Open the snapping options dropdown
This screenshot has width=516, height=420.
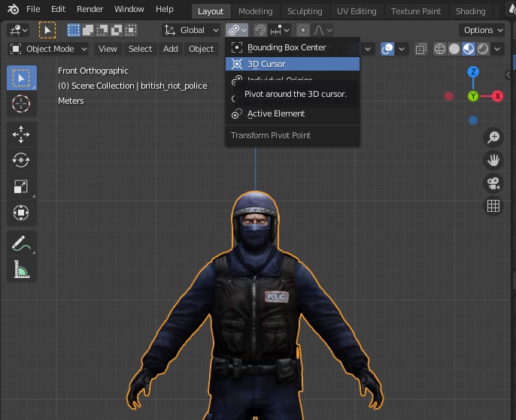tap(279, 30)
